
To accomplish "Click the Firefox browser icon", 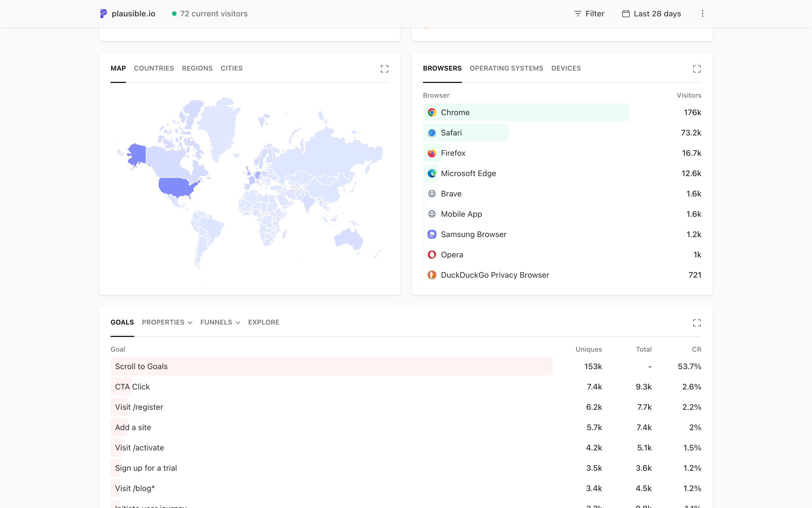I will tap(432, 153).
